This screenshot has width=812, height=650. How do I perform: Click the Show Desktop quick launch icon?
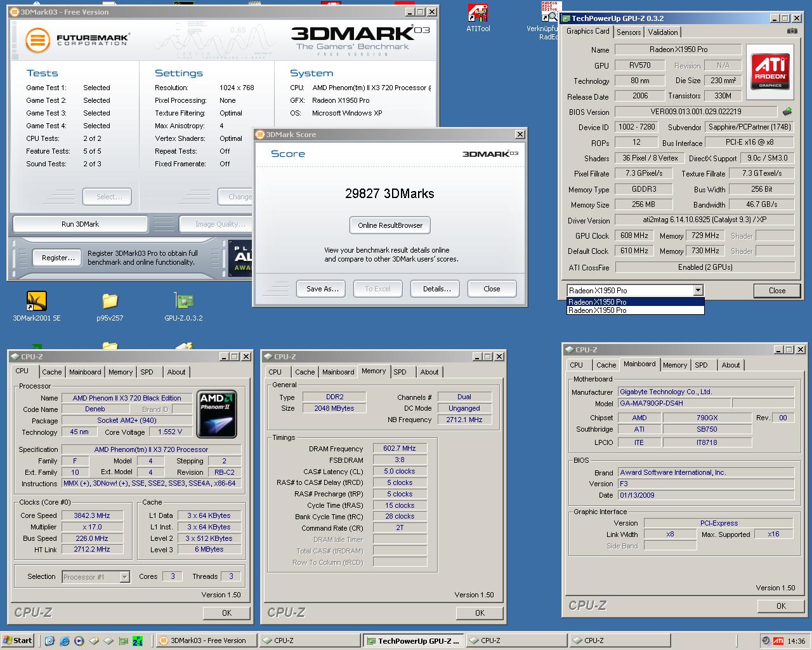pos(50,640)
